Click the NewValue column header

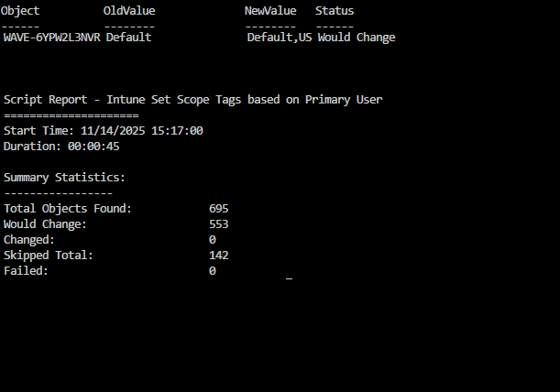point(270,11)
